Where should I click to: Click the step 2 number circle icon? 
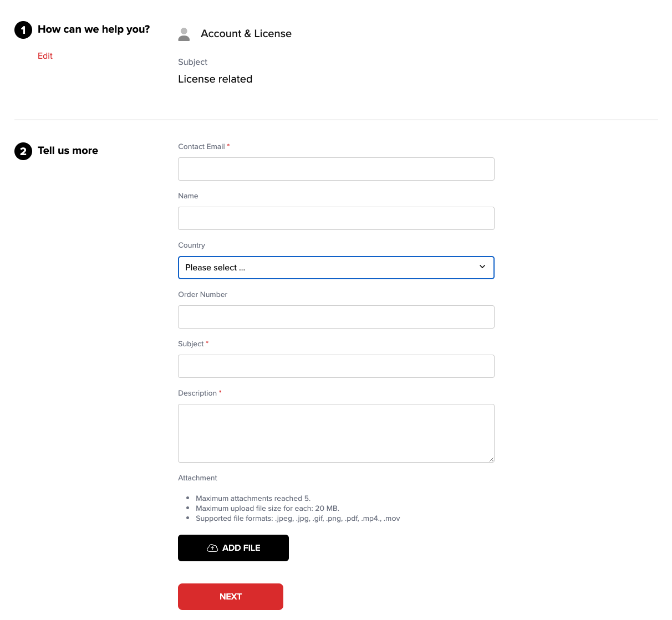pos(23,151)
